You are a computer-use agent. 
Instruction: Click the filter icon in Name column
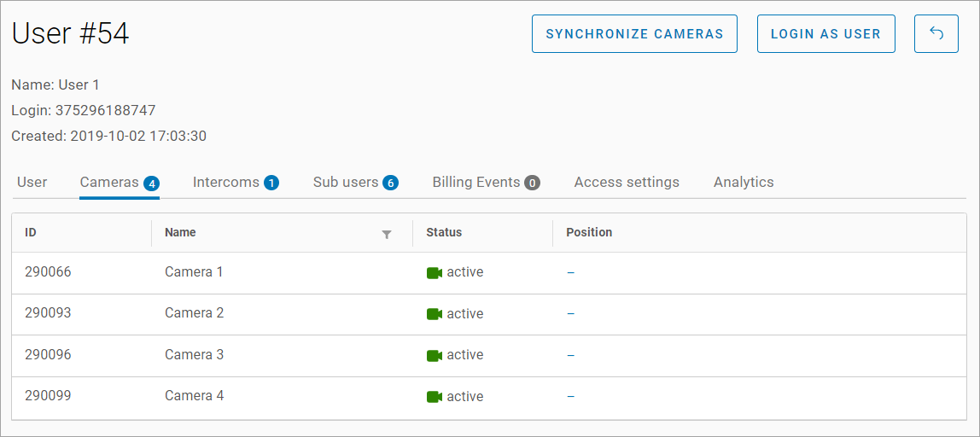(387, 234)
